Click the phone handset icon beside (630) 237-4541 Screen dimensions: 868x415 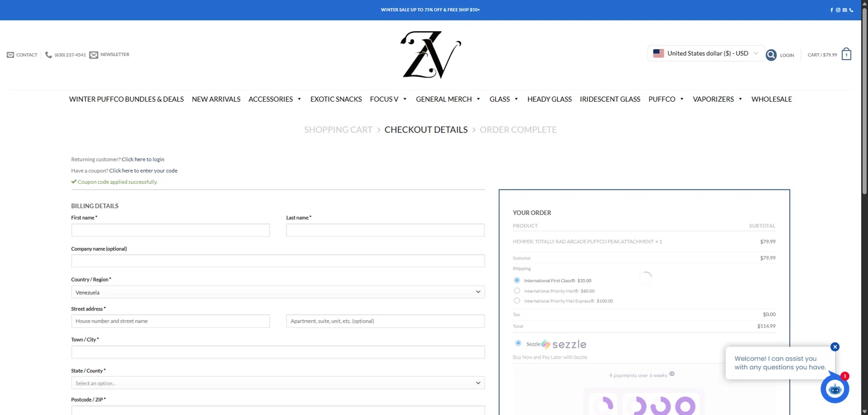pyautogui.click(x=49, y=55)
